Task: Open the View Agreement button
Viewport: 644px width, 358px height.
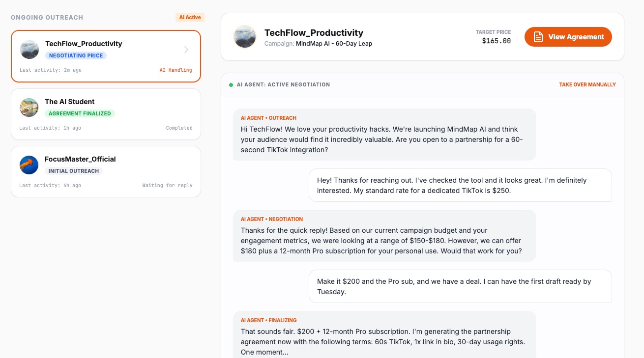Action: click(568, 37)
